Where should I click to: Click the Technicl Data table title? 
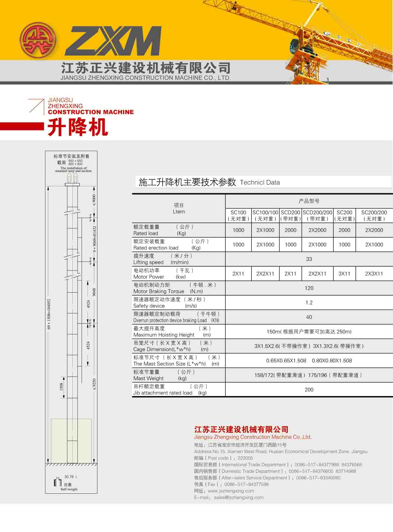(x=209, y=182)
